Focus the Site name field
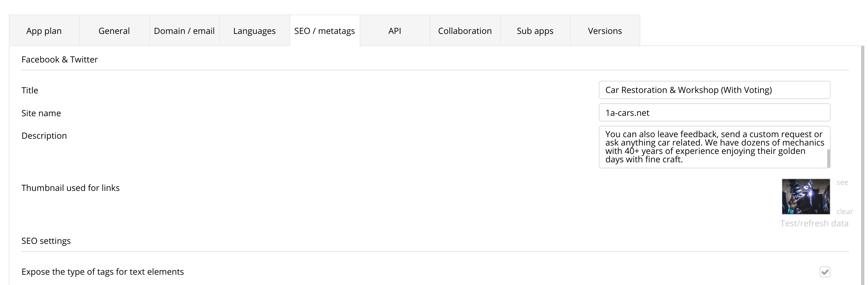The height and width of the screenshot is (285, 868). (x=714, y=113)
